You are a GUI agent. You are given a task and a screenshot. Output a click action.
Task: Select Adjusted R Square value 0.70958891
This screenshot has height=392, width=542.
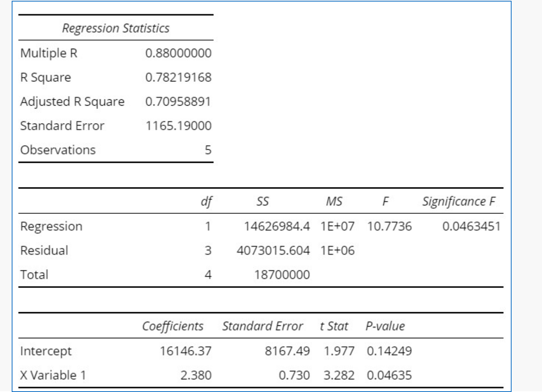coord(178,101)
